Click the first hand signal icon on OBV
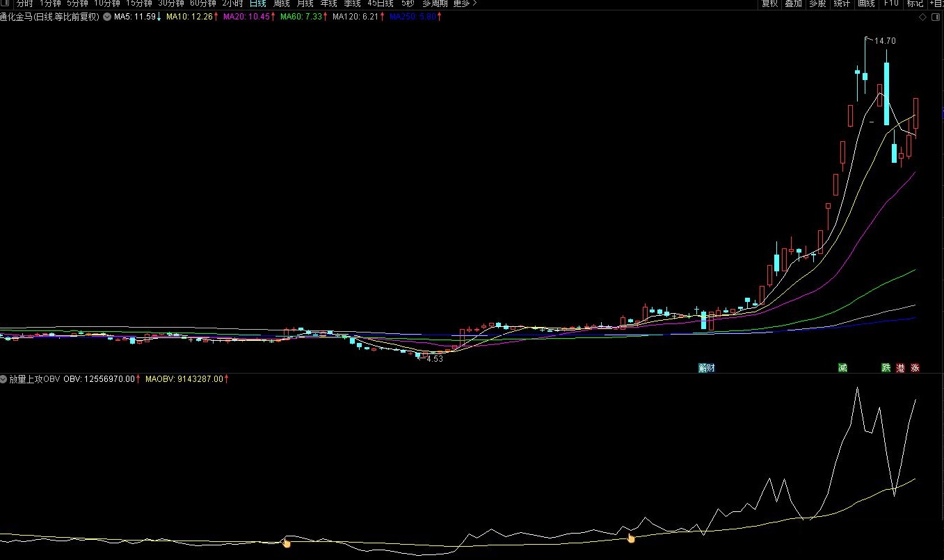Screen dimensions: 944x560 tap(286, 542)
